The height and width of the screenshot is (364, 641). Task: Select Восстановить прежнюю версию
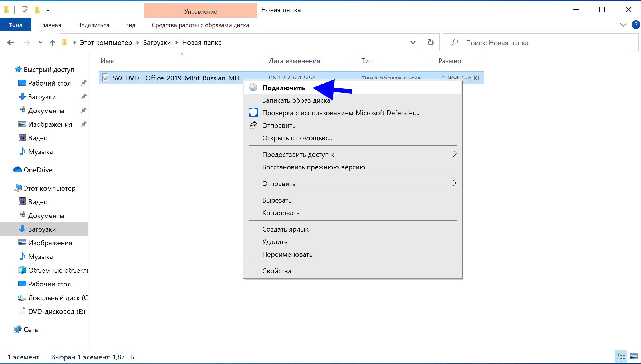pyautogui.click(x=352, y=167)
